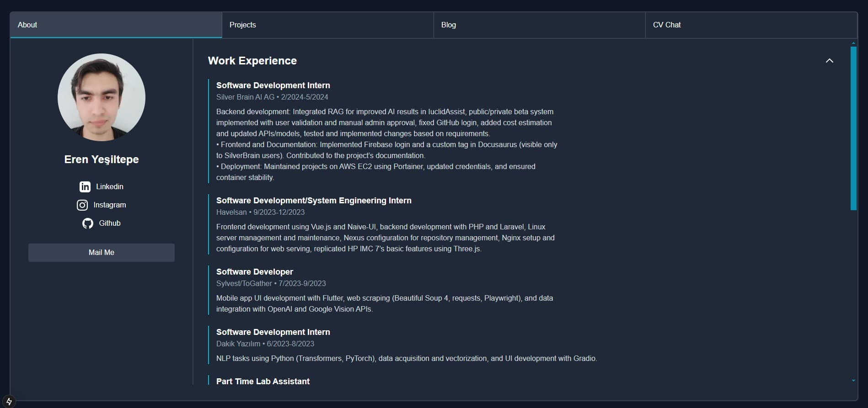Click the scrollbar down arrow

click(853, 380)
